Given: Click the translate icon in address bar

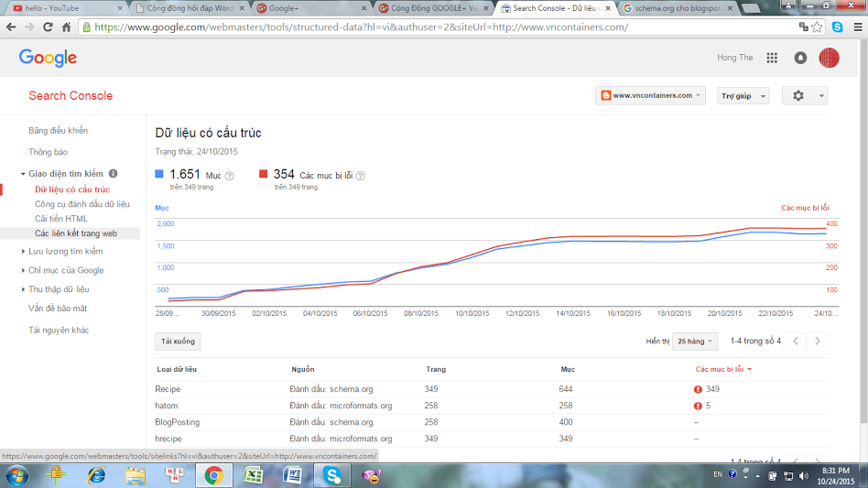Looking at the screenshot, I should click(x=803, y=27).
